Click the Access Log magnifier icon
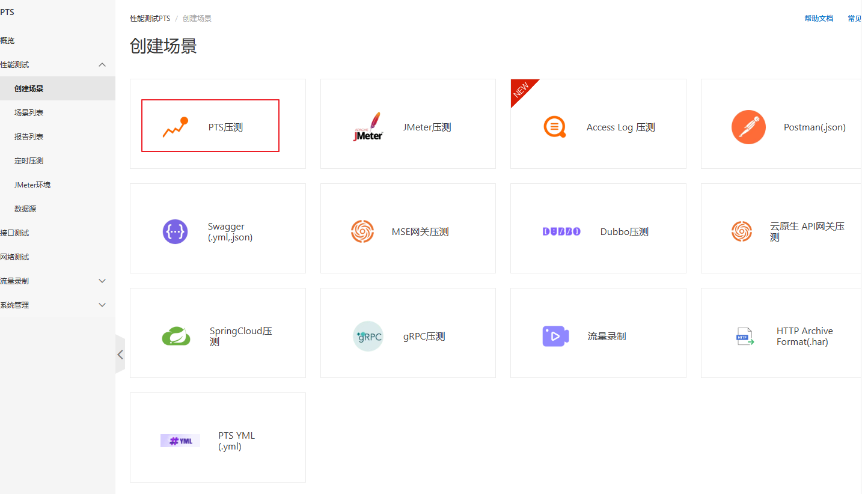The width and height of the screenshot is (868, 494). point(555,127)
